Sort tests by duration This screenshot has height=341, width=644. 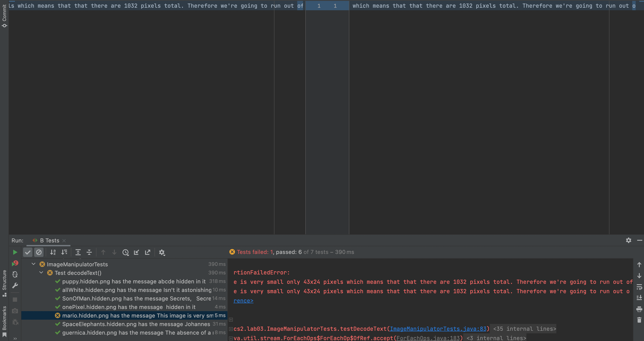coord(64,252)
